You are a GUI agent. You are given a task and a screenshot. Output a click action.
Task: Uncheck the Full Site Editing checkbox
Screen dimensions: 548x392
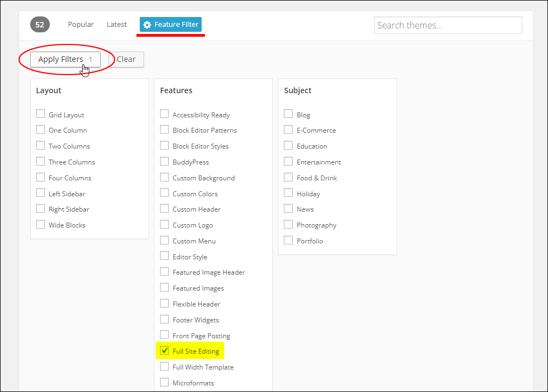(x=164, y=351)
